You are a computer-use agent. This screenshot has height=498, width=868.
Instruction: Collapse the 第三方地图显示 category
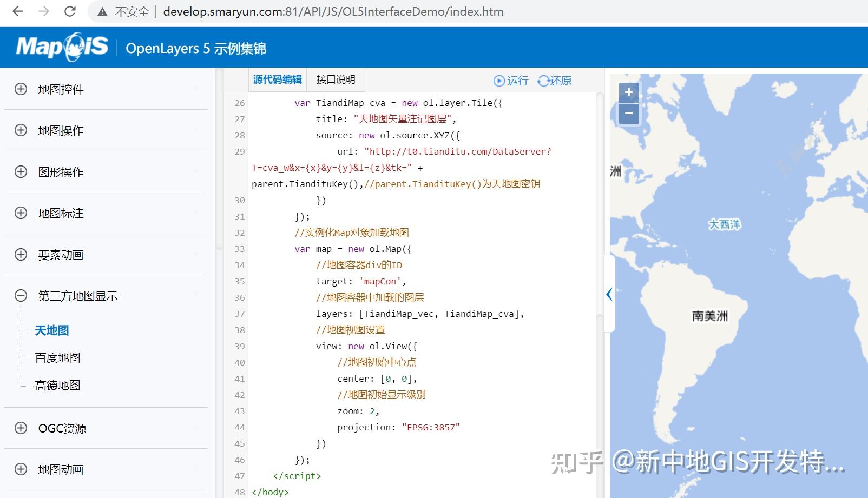21,296
